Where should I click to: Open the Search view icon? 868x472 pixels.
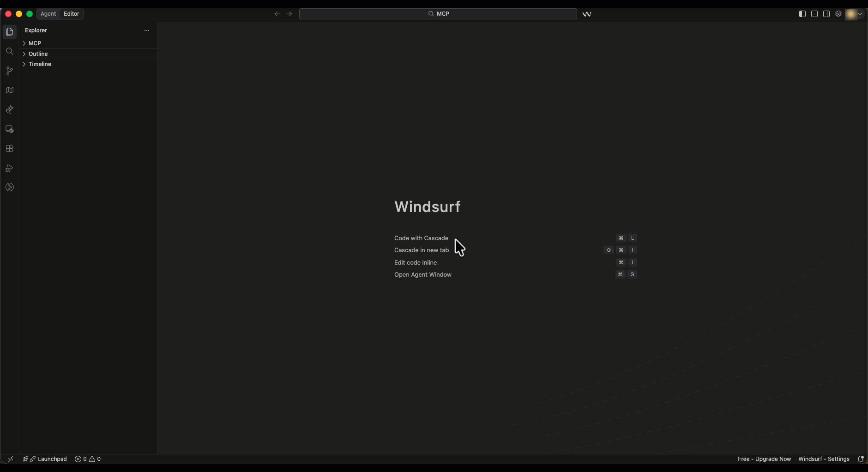tap(9, 51)
